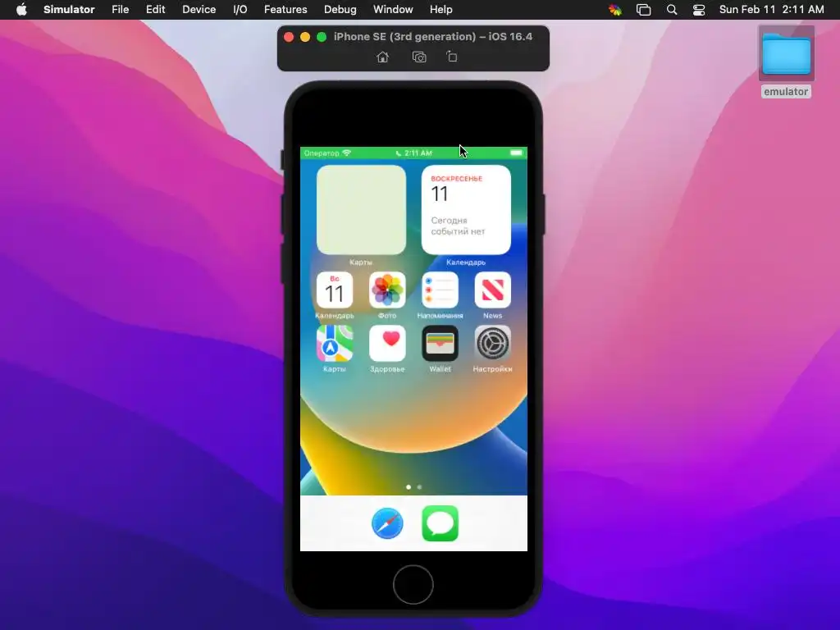Click the simulator Home button icon in toolbar

tap(382, 57)
